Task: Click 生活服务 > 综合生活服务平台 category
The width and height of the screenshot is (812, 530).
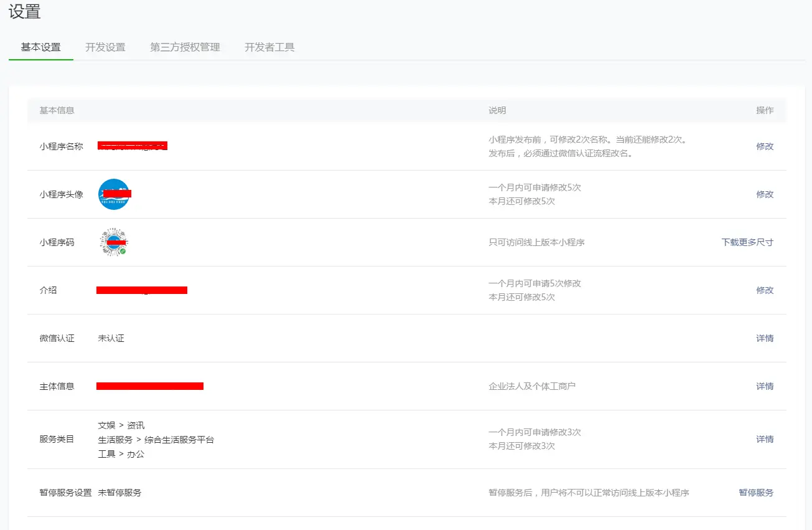Action: 156,440
